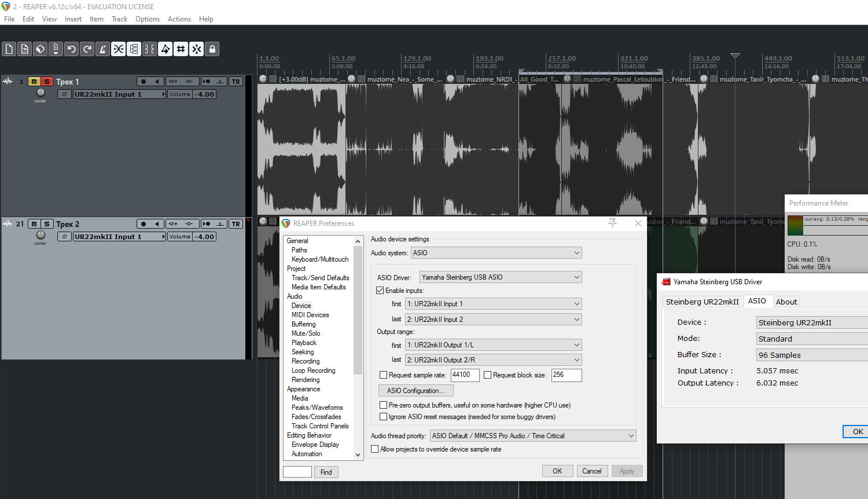The image size is (868, 499).
Task: Check Allow projects to override device sample rate
Action: [374, 449]
